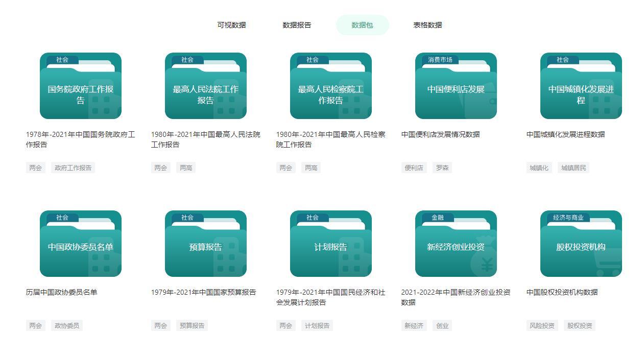Open the 中国便利店发展 folder icon

(456, 86)
